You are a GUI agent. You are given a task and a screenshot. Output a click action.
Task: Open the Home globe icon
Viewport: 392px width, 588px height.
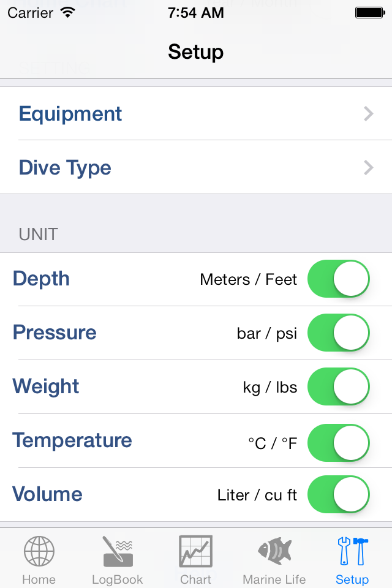click(39, 551)
